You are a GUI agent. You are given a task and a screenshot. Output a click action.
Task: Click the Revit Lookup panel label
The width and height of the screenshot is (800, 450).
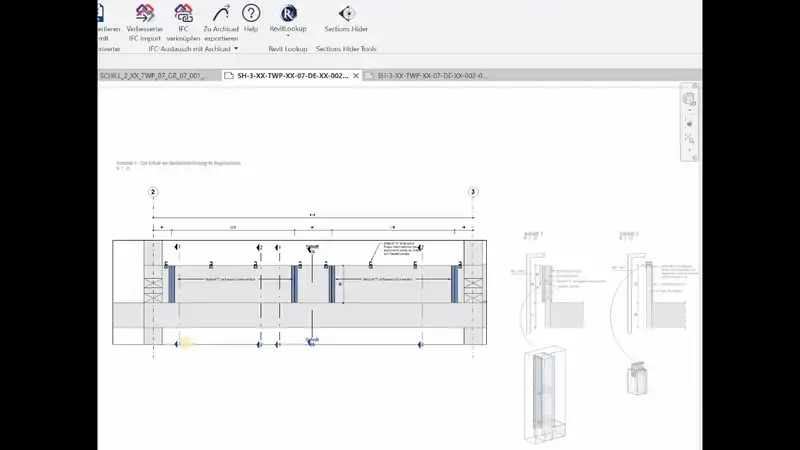point(288,49)
